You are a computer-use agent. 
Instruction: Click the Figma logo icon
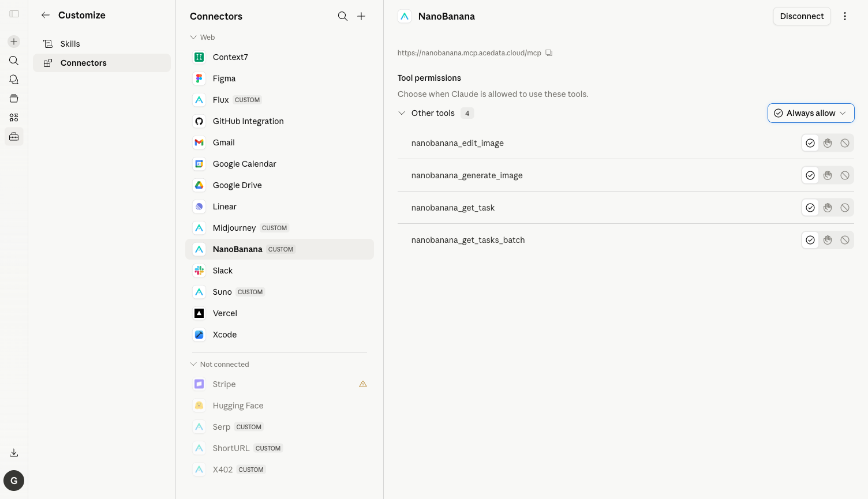(199, 78)
